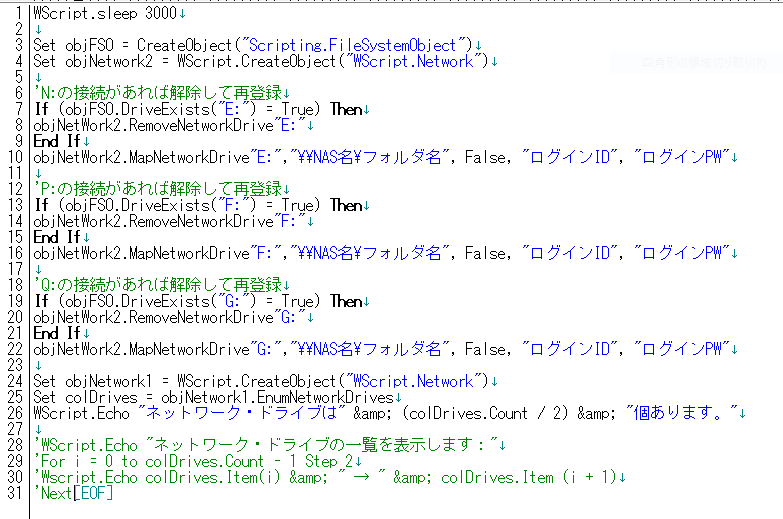
Task: Click the RemoveNetworkDrive"F:" line
Action: click(x=169, y=221)
